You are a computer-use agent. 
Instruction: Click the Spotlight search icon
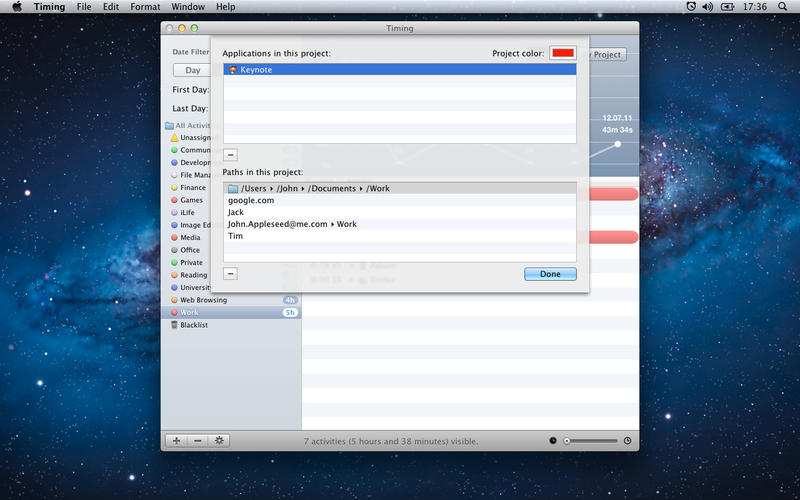pyautogui.click(x=782, y=7)
